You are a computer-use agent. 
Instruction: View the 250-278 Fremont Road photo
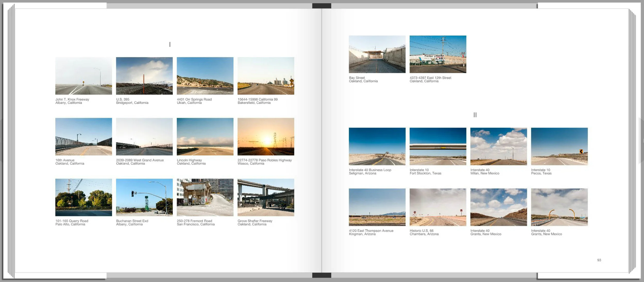pos(205,197)
